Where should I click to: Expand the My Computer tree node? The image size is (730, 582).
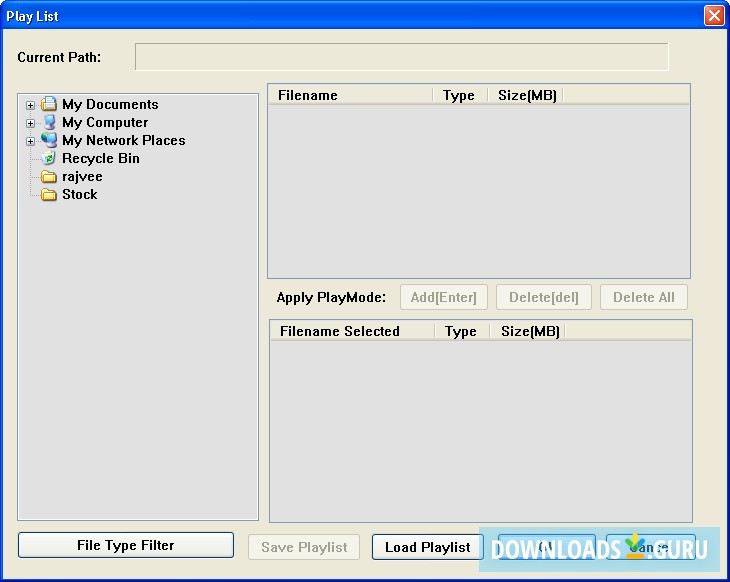pyautogui.click(x=30, y=123)
